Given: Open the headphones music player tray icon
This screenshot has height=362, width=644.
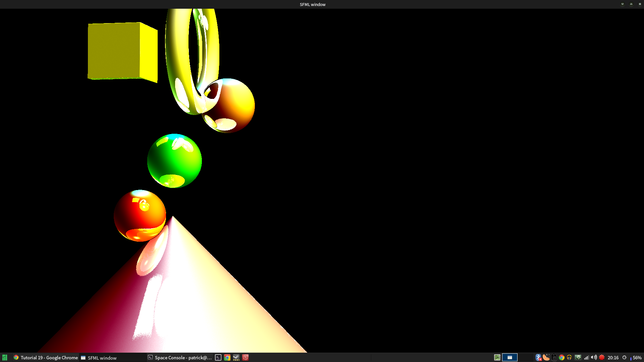Looking at the screenshot, I should 569,358.
